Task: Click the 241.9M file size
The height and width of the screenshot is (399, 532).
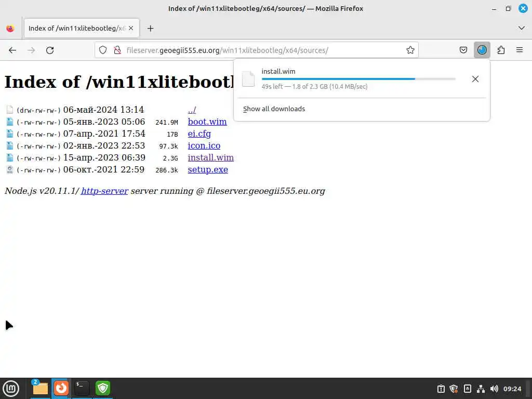Action: pos(167,123)
